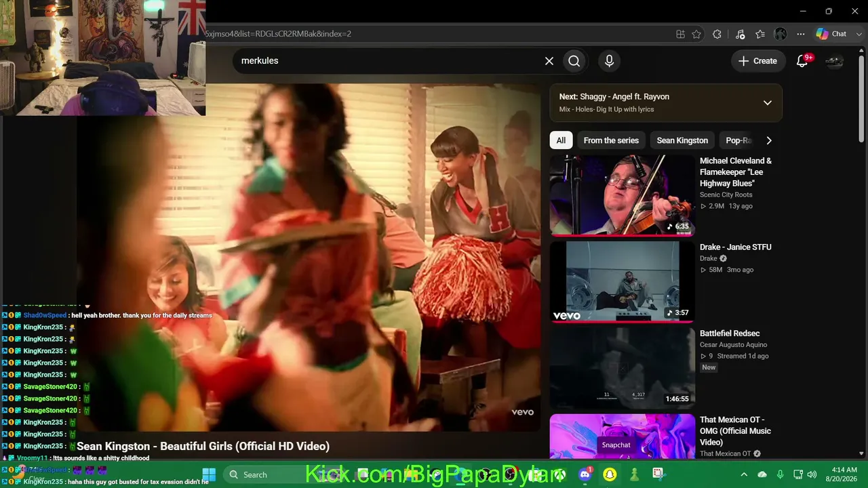Click the Drake - Janice STFU title
The image size is (868, 488).
(x=735, y=247)
